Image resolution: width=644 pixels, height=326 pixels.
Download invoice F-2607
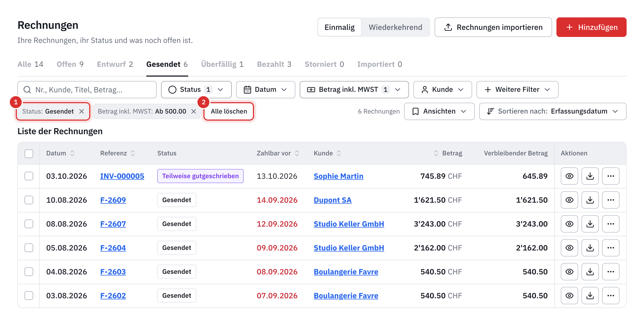pyautogui.click(x=590, y=224)
